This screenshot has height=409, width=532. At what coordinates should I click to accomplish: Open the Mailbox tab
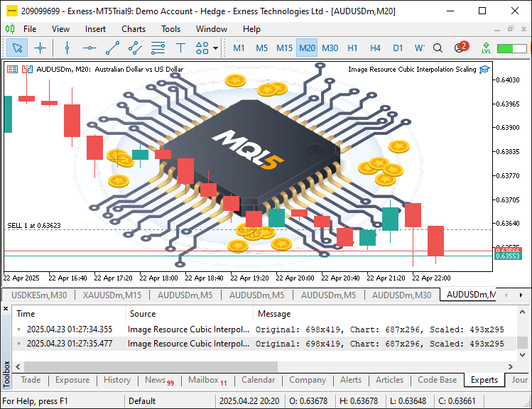207,380
